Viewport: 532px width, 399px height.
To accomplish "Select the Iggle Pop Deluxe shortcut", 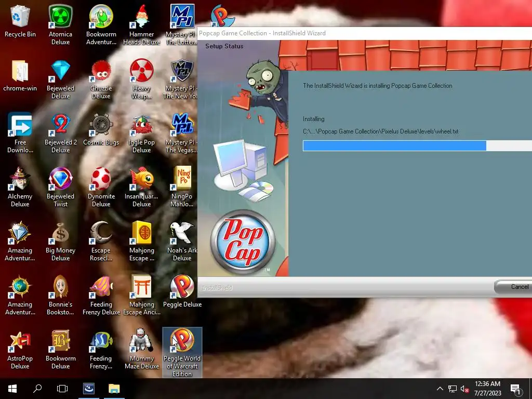I will [x=141, y=132].
